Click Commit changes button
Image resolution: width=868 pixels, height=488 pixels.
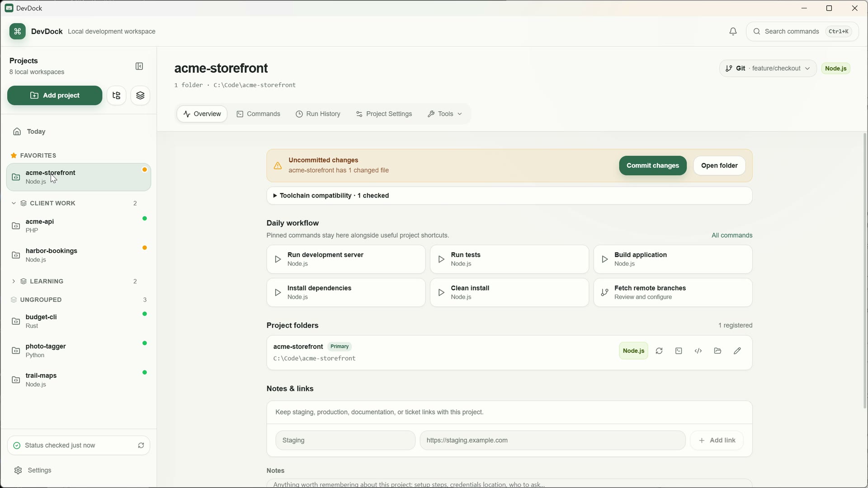653,165
